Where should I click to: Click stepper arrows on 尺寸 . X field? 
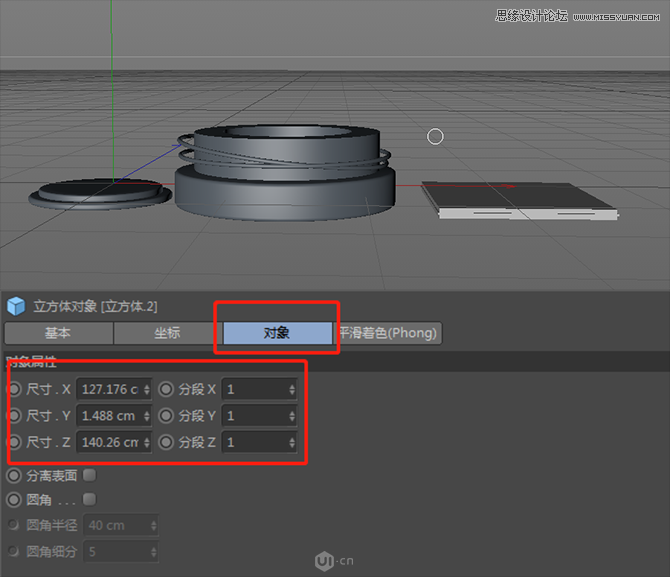click(147, 389)
